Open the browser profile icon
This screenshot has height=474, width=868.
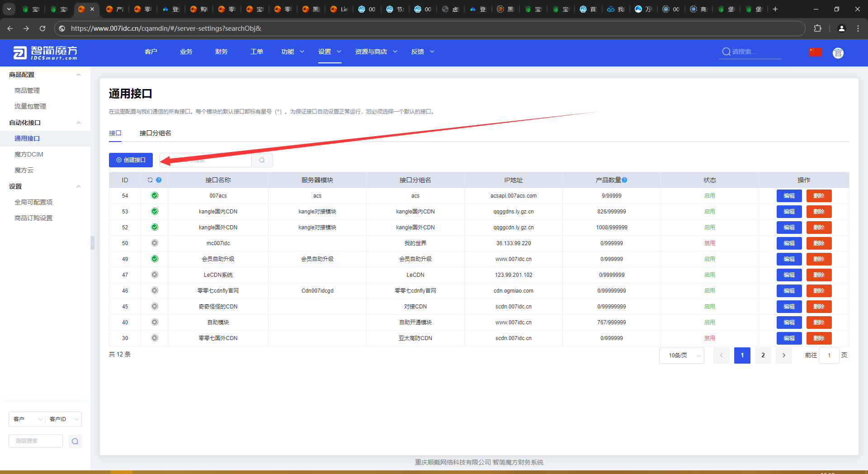[841, 28]
